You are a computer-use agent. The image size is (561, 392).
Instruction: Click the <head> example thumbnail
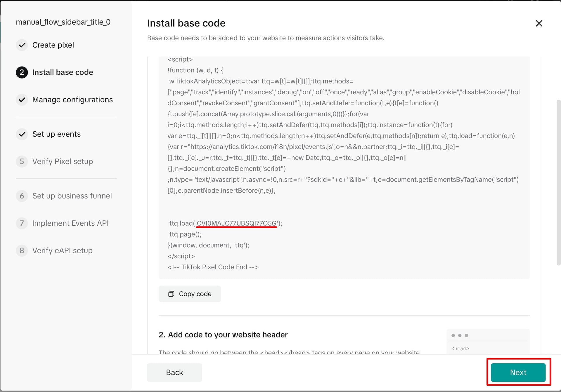click(488, 342)
